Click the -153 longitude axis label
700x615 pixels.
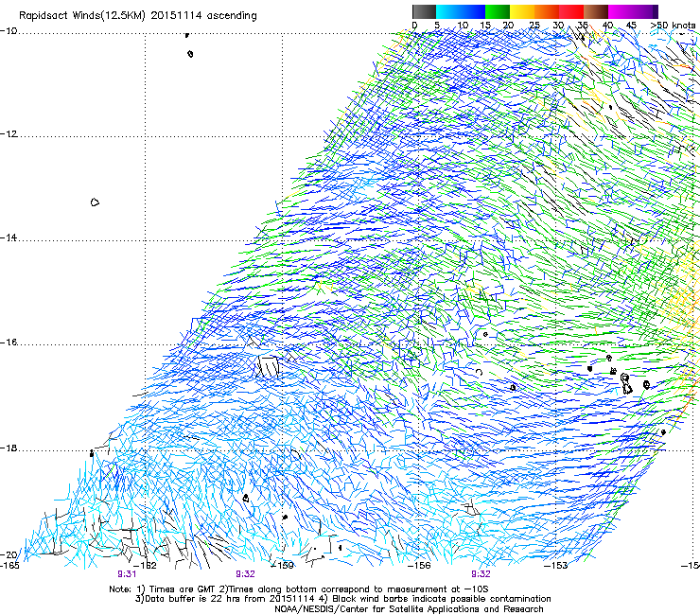point(556,566)
